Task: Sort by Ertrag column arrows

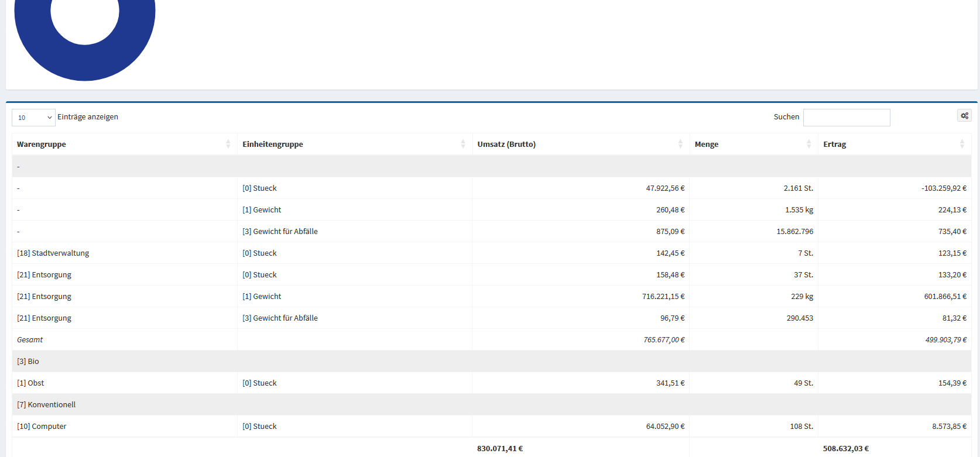Action: 962,144
